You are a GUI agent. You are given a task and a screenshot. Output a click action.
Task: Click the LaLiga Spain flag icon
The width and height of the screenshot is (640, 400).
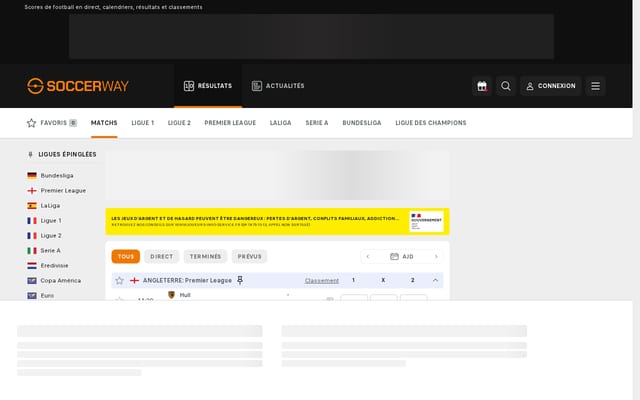32,206
